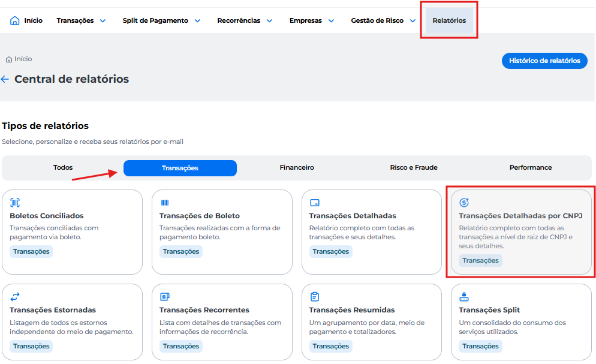Click the Transações tag on Boletos Conciliados card
Viewport: 596px width, 364px height.
(31, 251)
